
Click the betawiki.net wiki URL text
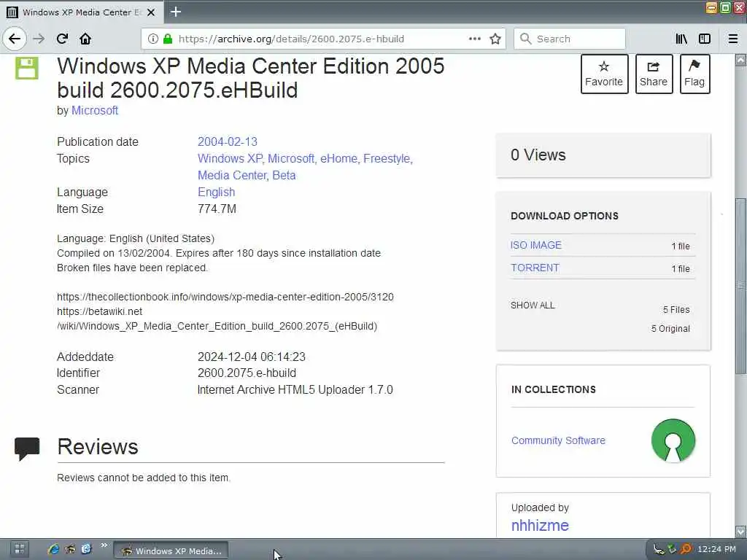[x=217, y=319]
